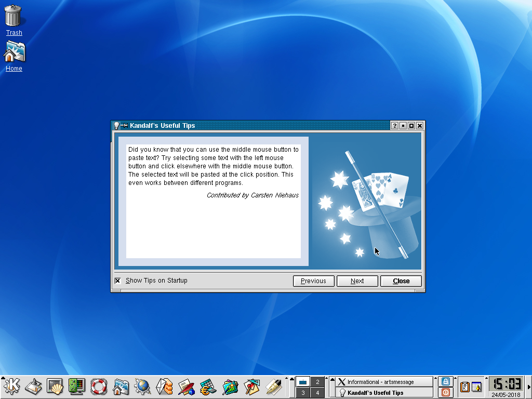The image size is (532, 399).
Task: Launch the Kontact mail icon
Action: pyautogui.click(x=164, y=387)
